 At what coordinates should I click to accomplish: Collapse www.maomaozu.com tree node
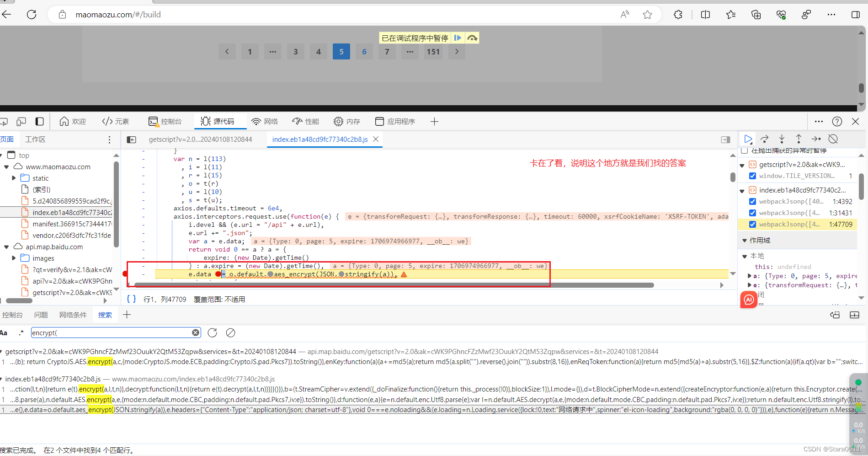(x=6, y=166)
